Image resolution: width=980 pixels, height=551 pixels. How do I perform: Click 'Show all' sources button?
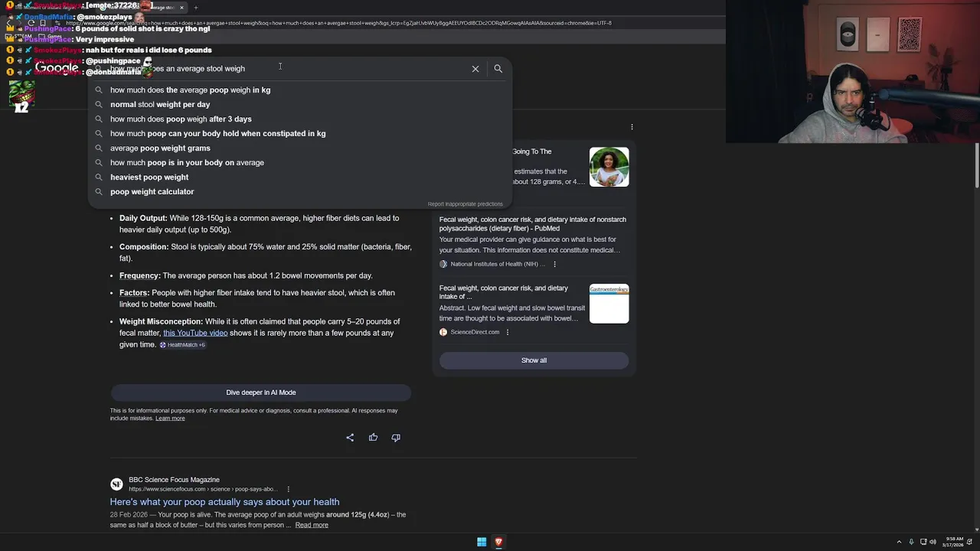tap(534, 360)
